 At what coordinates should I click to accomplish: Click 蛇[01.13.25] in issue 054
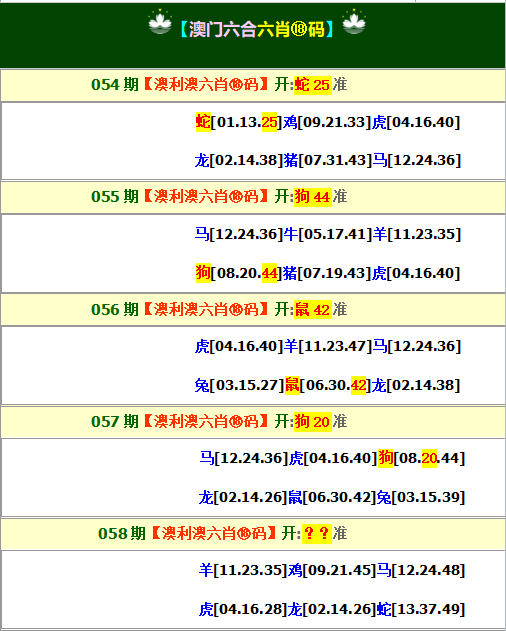(239, 122)
